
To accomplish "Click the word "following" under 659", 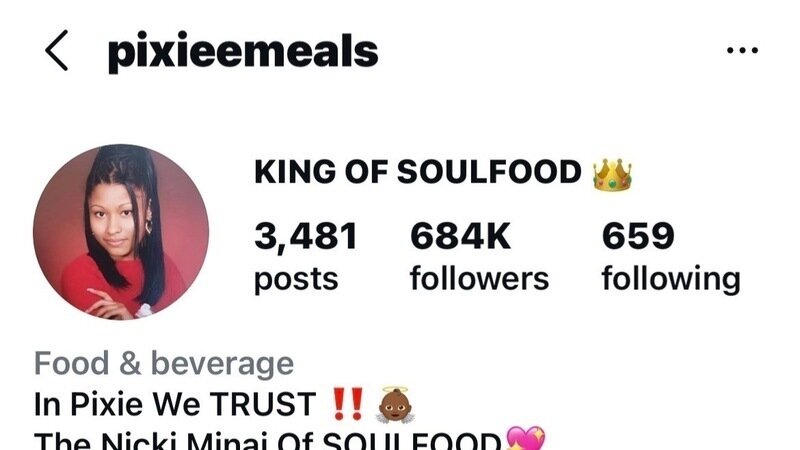I will pos(671,280).
